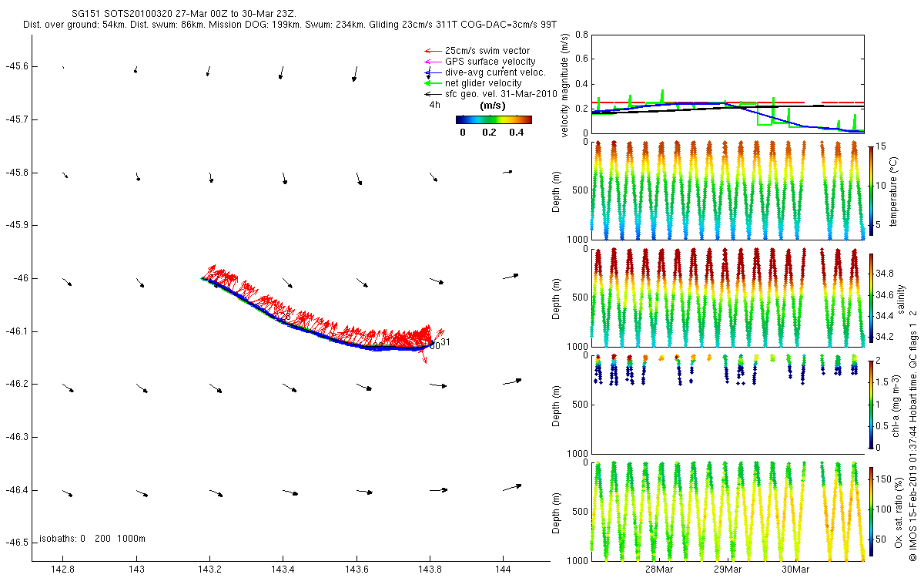Click 'Depth (m)' label of the oxygen panel
Image resolution: width=924 pixels, height=578 pixels.
[557, 512]
